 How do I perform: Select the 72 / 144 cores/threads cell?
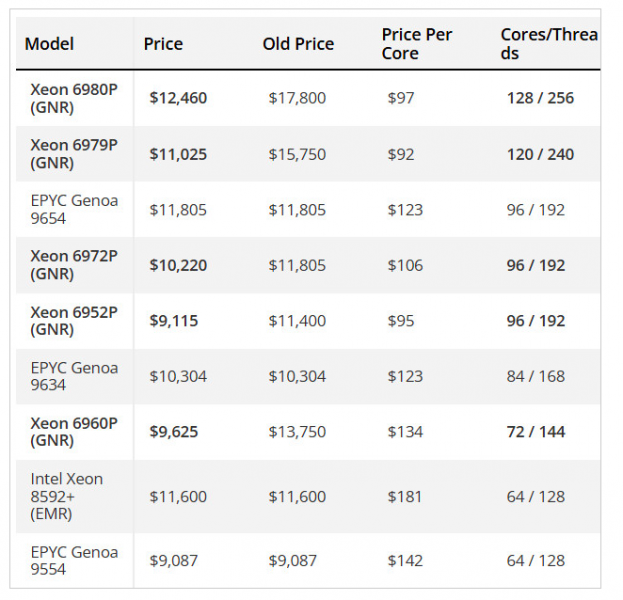click(x=535, y=432)
